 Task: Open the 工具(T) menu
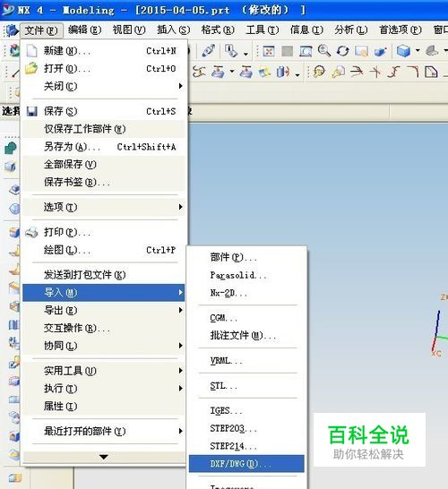263,30
